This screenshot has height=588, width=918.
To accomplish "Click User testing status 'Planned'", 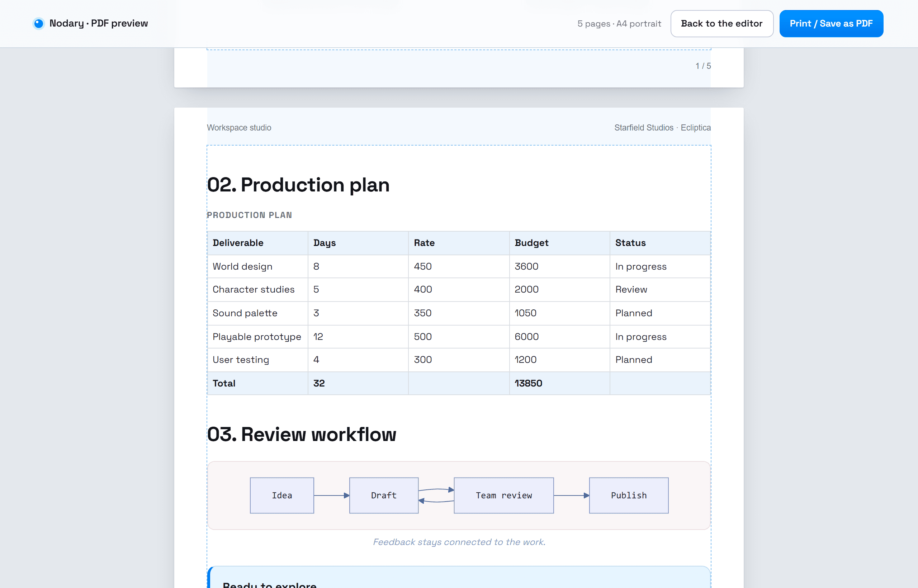I will [x=660, y=360].
